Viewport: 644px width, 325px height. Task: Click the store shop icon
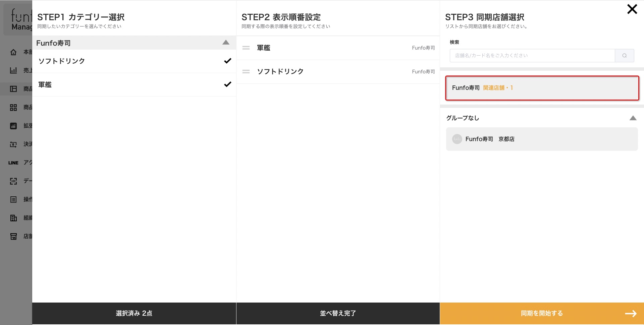[x=13, y=237]
